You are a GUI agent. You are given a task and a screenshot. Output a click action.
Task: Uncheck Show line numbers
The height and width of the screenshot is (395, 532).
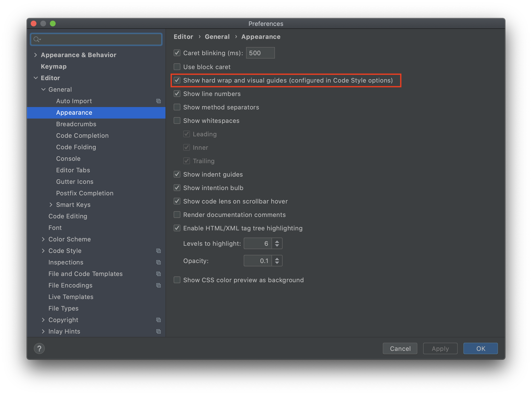pyautogui.click(x=177, y=94)
